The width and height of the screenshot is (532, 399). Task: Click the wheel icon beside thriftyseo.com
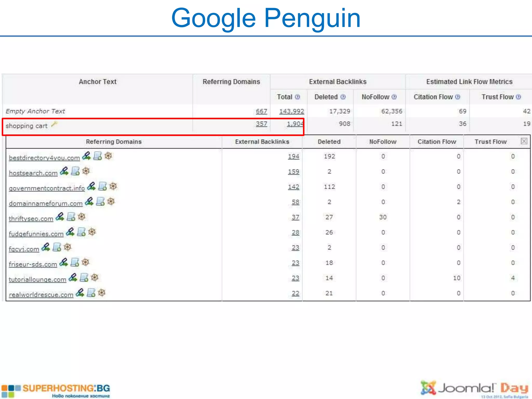click(82, 217)
